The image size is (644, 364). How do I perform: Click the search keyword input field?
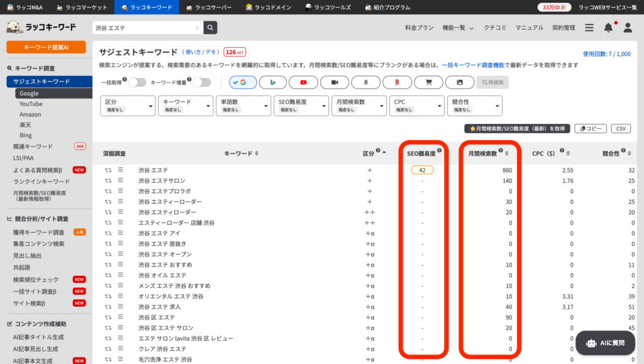[x=143, y=28]
